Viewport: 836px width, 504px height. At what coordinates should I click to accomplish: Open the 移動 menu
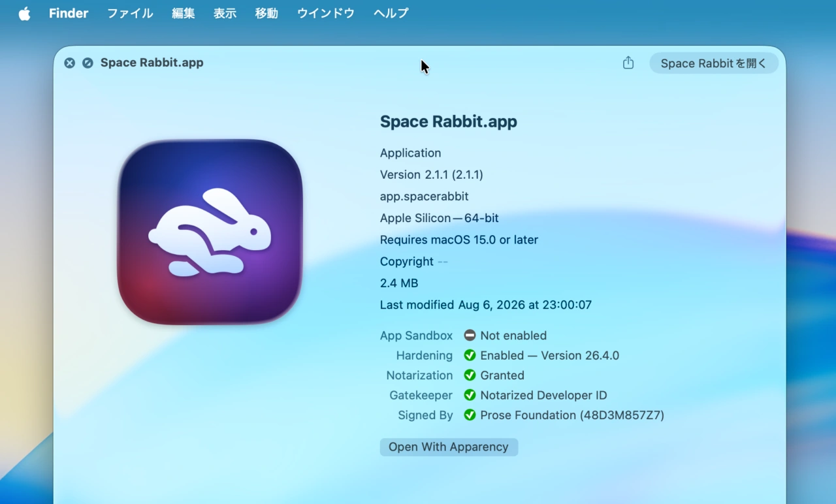[267, 13]
